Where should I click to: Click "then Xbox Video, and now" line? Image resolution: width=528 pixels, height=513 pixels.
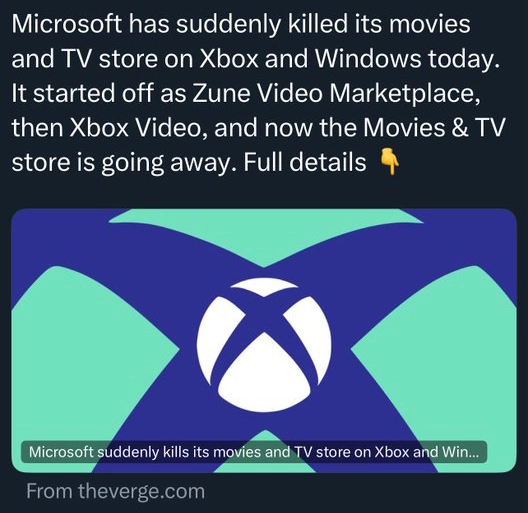coord(163,127)
